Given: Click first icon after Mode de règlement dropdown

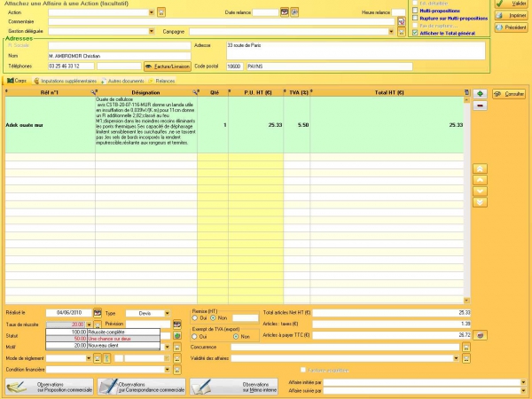Looking at the screenshot, I should tap(98, 358).
